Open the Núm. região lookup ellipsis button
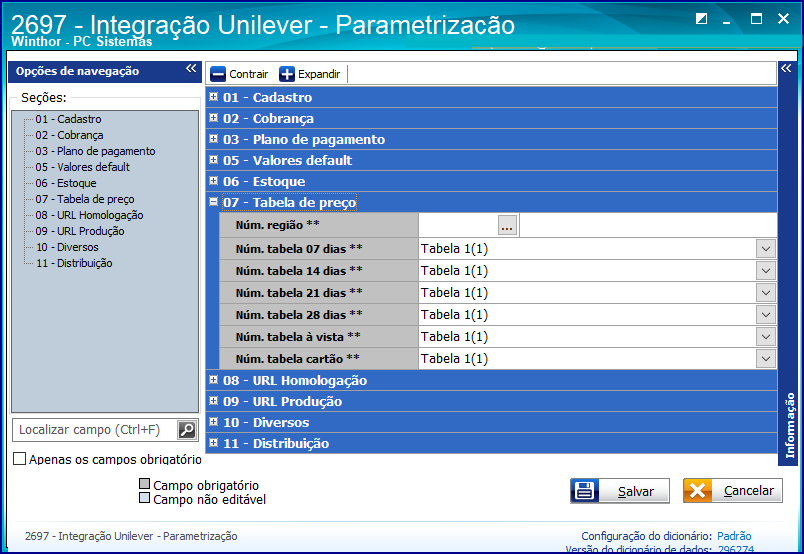 507,225
